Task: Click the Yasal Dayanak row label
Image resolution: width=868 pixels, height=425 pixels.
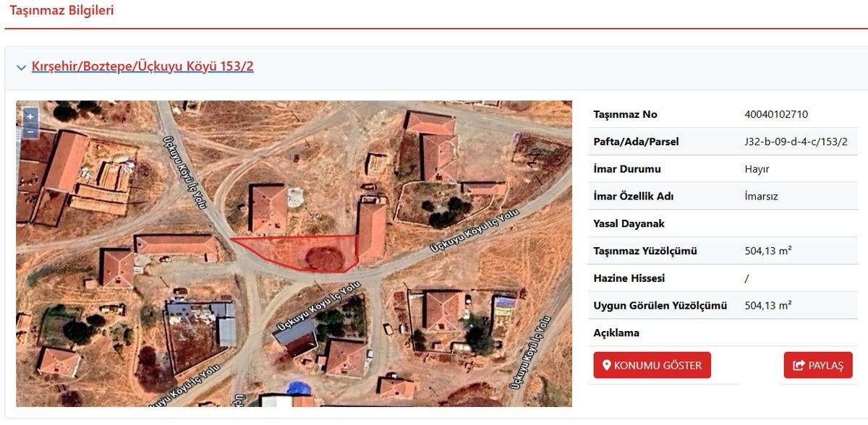Action: click(x=629, y=224)
